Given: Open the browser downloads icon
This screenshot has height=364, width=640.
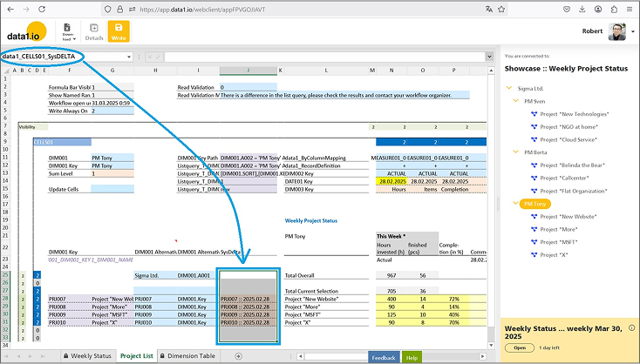Looking at the screenshot, I should pyautogui.click(x=582, y=9).
